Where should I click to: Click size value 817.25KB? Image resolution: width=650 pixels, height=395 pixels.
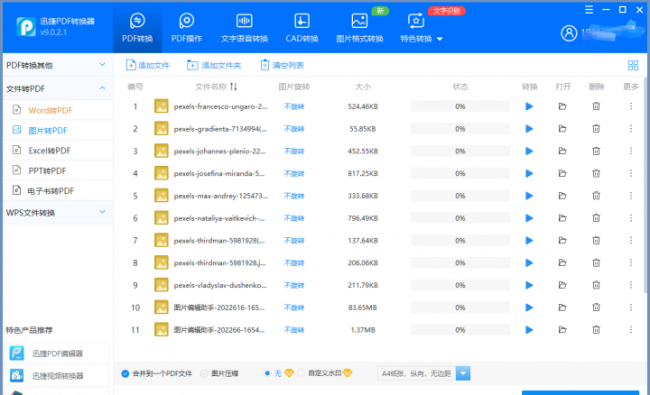pos(363,173)
